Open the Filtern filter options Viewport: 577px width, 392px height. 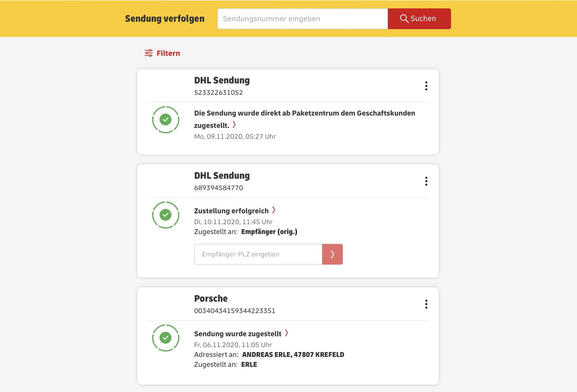click(162, 53)
